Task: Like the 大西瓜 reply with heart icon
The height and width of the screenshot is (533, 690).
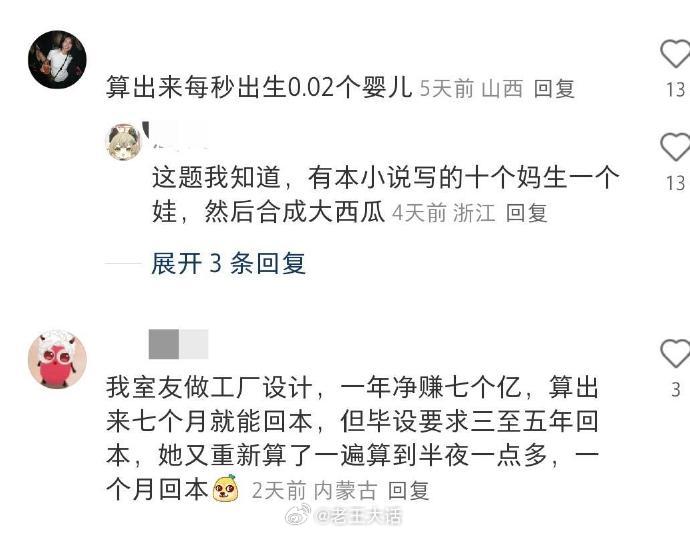Action: click(675, 147)
